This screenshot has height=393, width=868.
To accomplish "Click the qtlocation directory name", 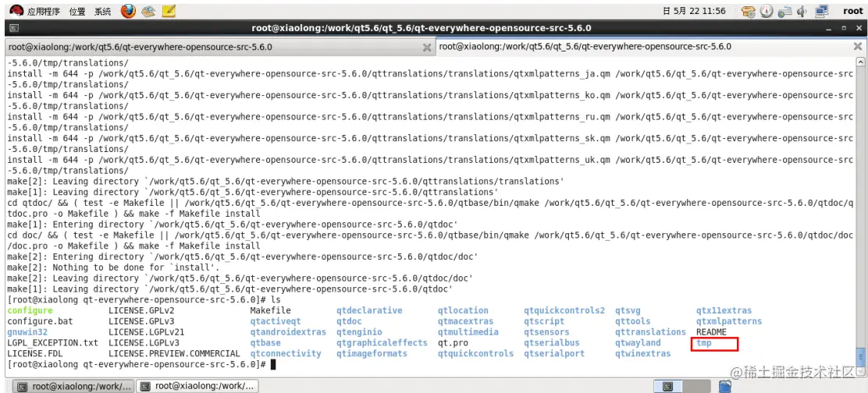I will click(463, 310).
